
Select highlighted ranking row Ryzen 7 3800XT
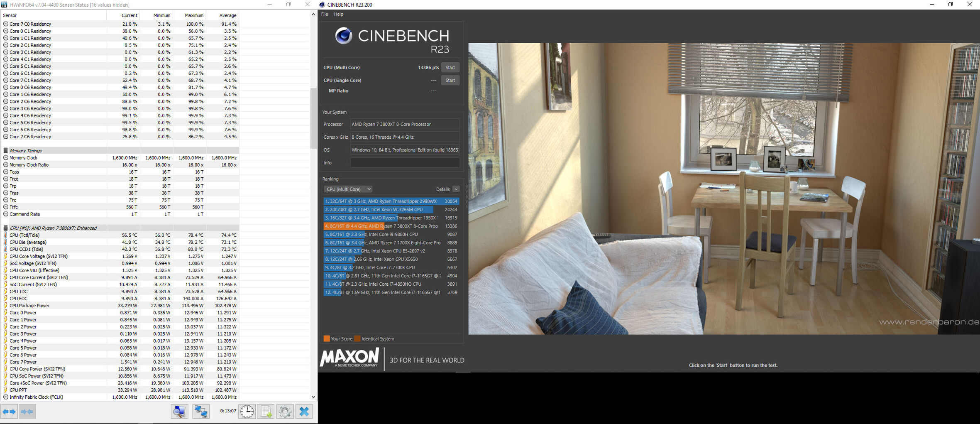pos(391,226)
